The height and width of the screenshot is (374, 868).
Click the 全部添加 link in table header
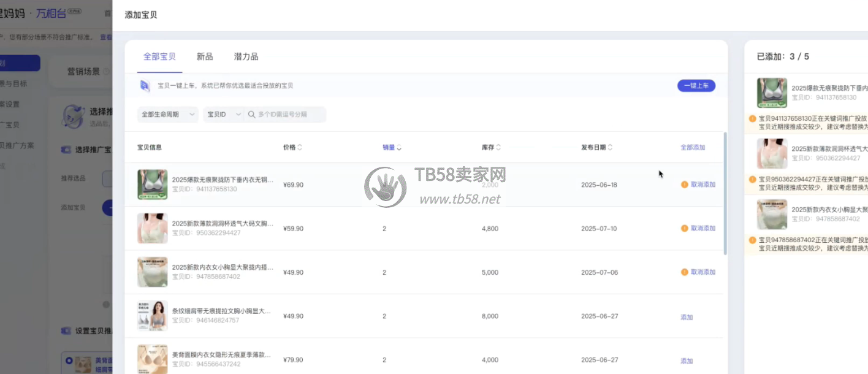coord(693,147)
